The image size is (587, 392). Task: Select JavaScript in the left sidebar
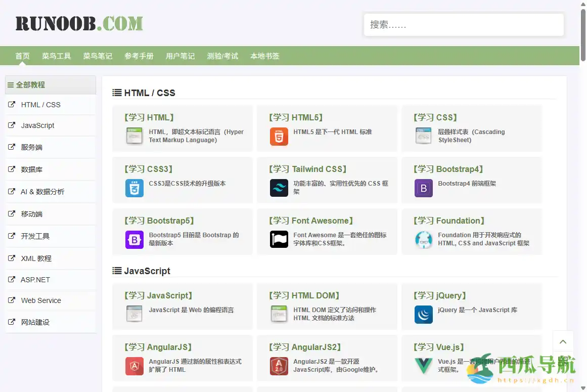[37, 125]
